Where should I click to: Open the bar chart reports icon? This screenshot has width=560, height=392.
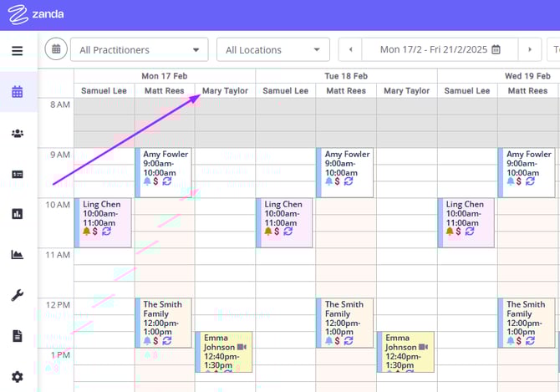click(x=17, y=214)
